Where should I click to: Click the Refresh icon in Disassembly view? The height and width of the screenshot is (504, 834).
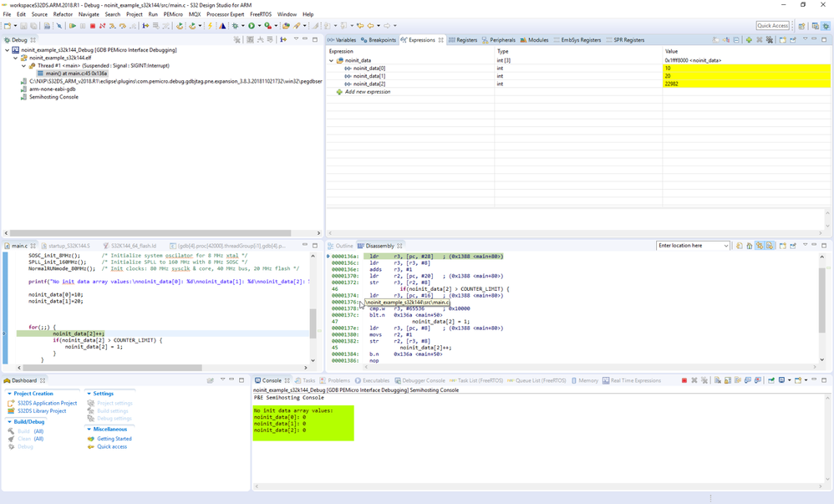click(x=740, y=246)
